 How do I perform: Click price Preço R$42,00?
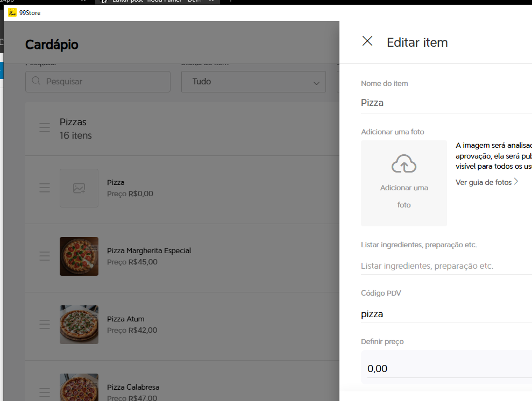(x=132, y=330)
